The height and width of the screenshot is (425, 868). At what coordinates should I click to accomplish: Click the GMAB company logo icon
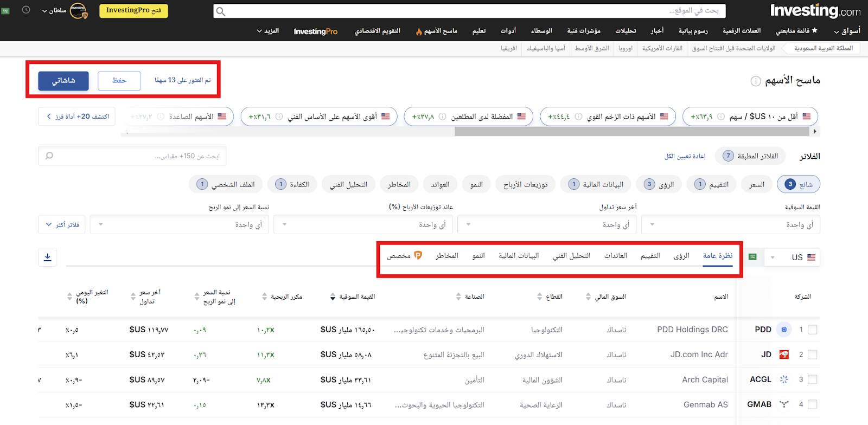pyautogui.click(x=784, y=404)
